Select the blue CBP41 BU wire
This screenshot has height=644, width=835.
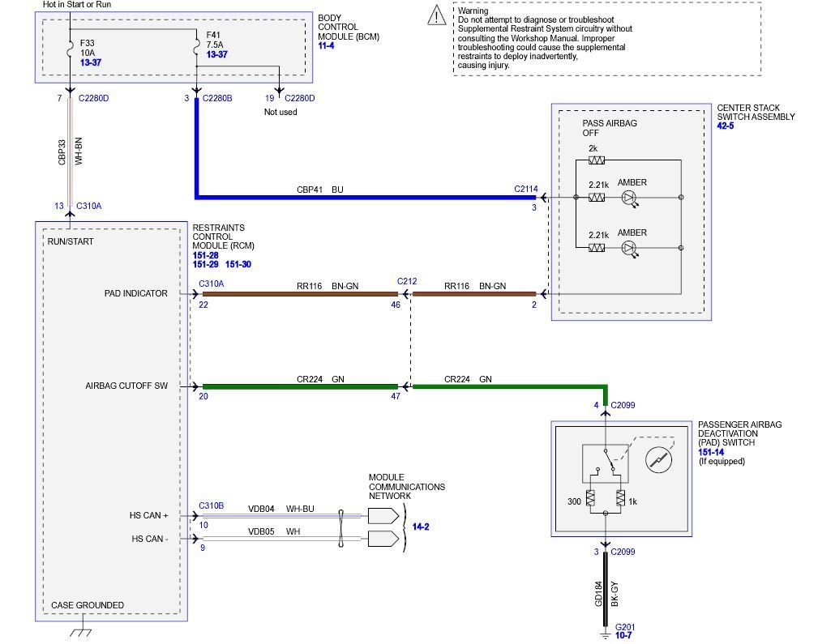click(x=365, y=197)
